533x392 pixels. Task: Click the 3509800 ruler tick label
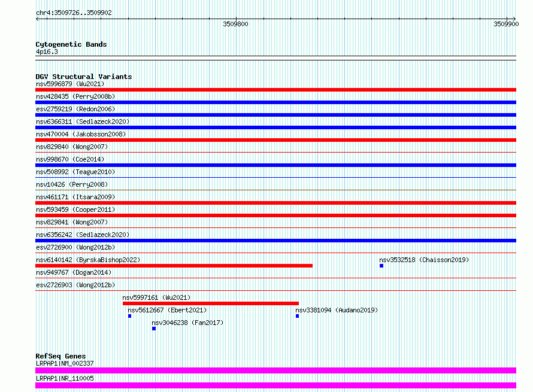click(x=235, y=24)
